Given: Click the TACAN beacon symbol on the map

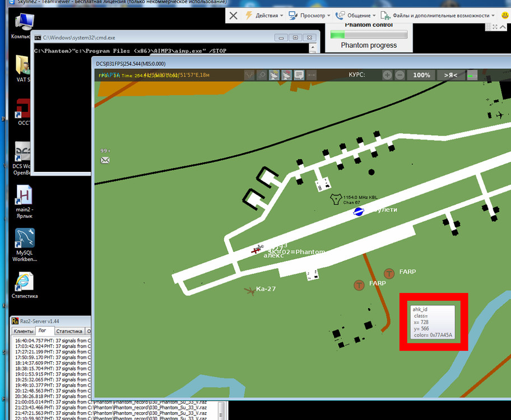Looking at the screenshot, I should click(x=336, y=199).
